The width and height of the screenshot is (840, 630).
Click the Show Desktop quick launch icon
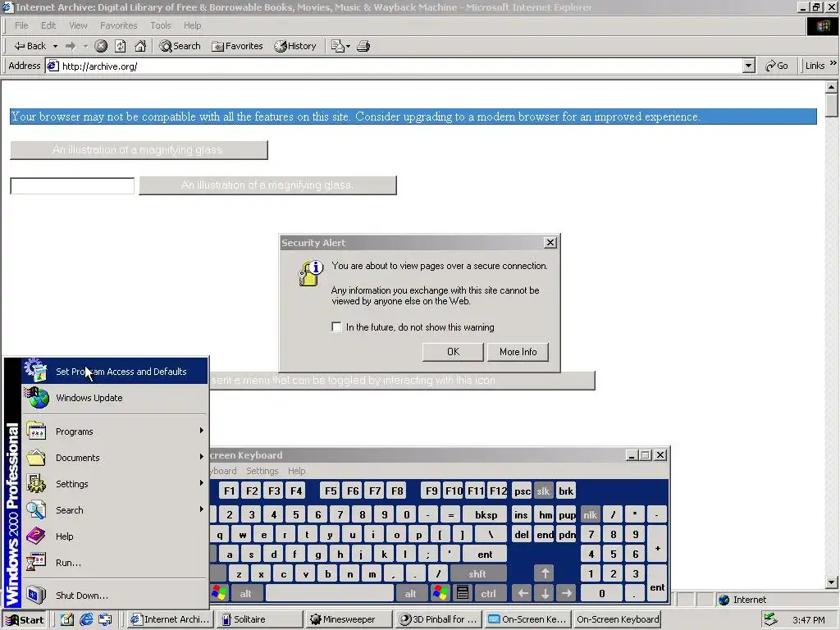click(67, 620)
